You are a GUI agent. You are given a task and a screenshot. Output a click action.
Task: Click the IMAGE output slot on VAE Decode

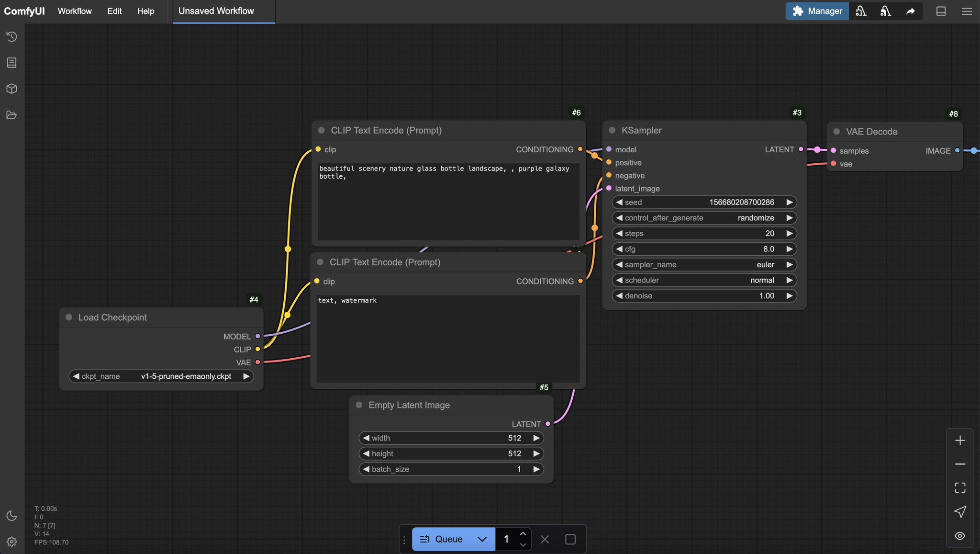957,150
